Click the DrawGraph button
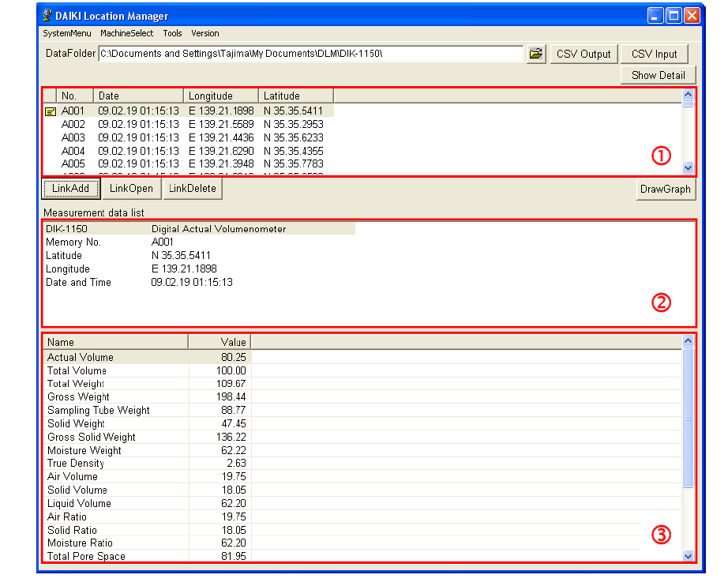The width and height of the screenshot is (728, 586). click(665, 189)
